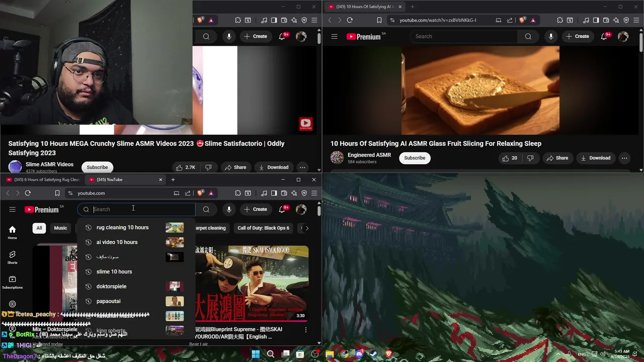The image size is (644, 362).
Task: Toggle bookmark on Glass Fruit video page
Action: 379,20
